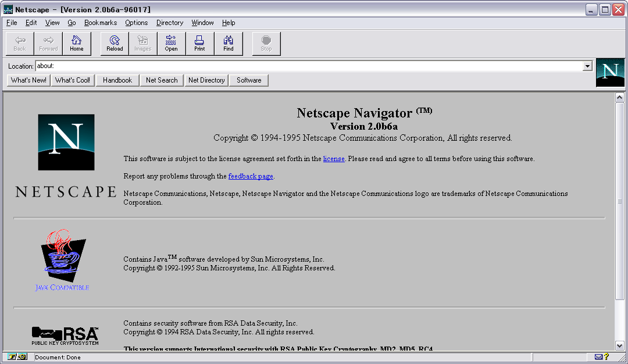Click the mail envelope icon in the status bar

click(598, 357)
